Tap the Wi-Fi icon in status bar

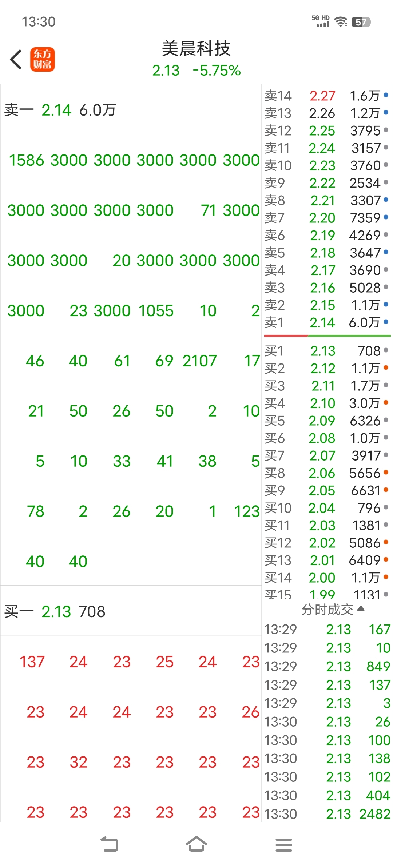[x=341, y=22]
